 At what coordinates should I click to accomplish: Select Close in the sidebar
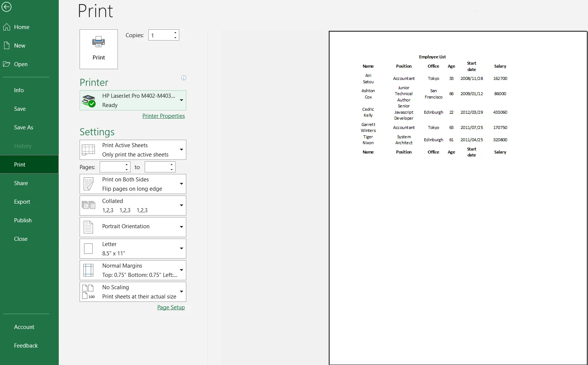(x=29, y=239)
